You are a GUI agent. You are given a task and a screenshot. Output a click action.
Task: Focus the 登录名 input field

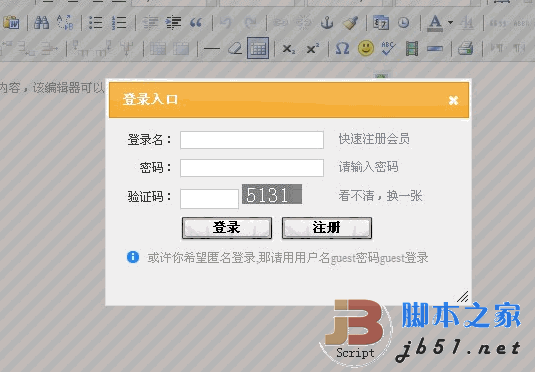[252, 140]
